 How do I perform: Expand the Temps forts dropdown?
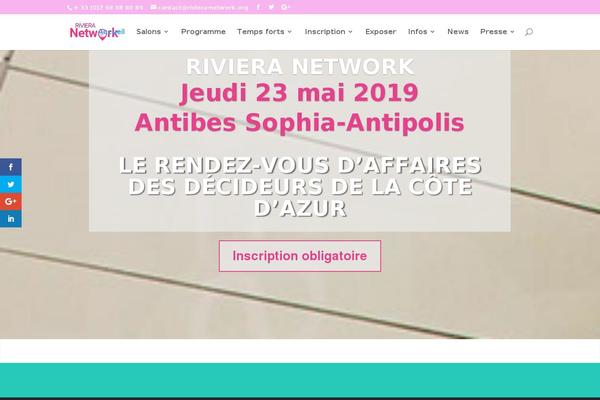[264, 32]
